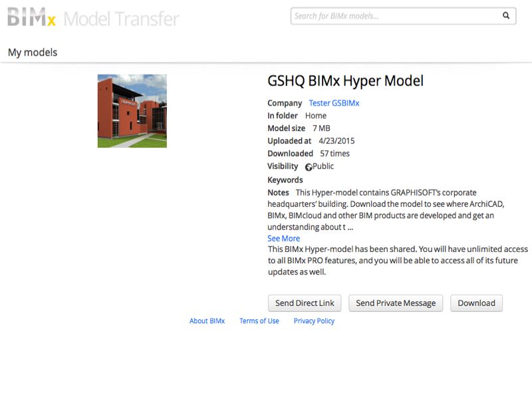Click the Home folder label
Viewport: 532px width, 399px height.
[x=317, y=115]
